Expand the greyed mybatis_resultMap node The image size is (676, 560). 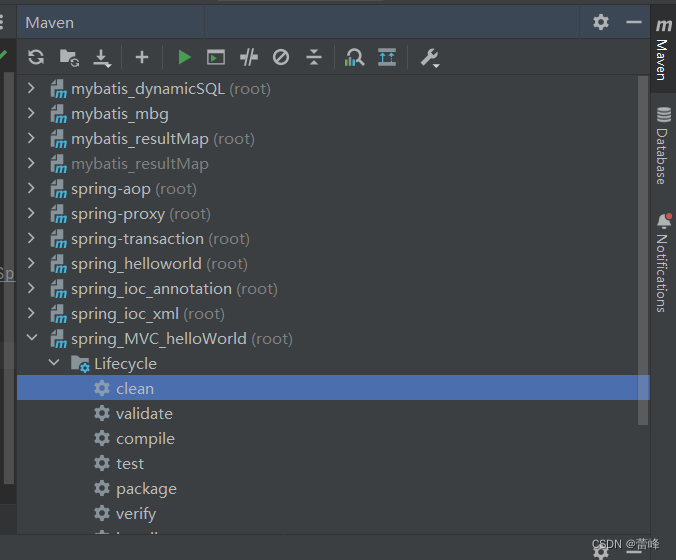[31, 163]
